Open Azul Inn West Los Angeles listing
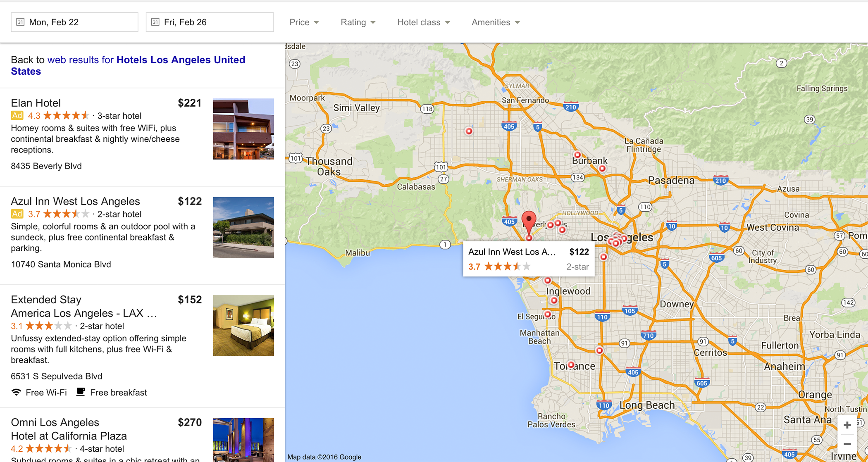This screenshot has width=868, height=462. tap(75, 201)
